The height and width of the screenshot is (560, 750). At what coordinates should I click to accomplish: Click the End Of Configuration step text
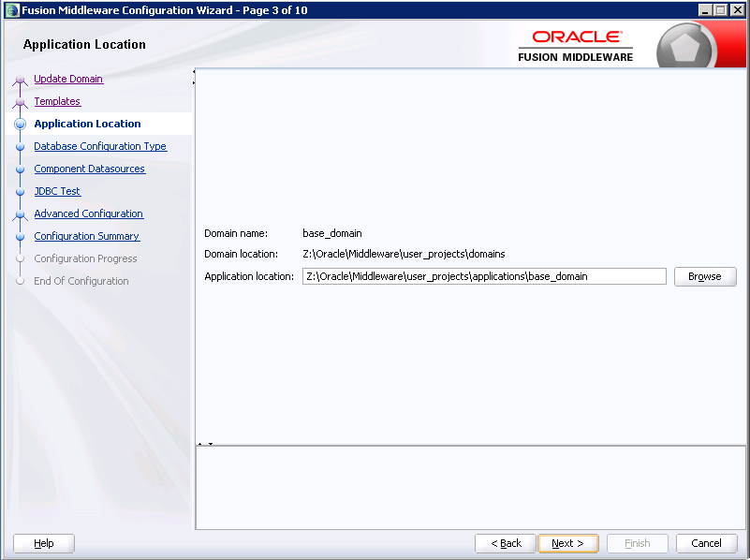(81, 281)
